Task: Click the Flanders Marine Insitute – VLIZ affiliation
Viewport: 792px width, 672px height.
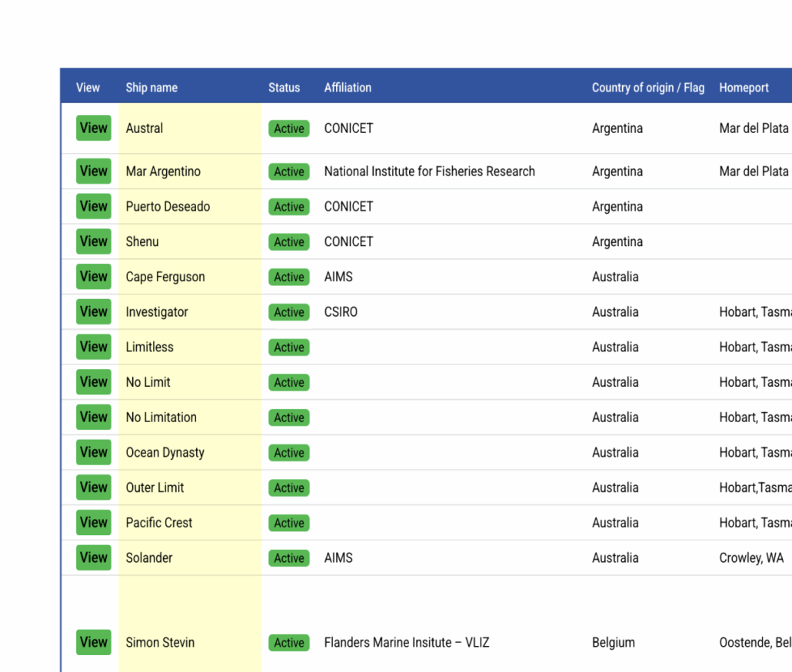Action: [x=407, y=642]
